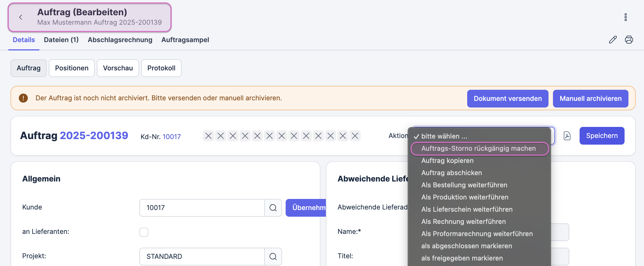This screenshot has width=644, height=266.
Task: Click the search icon in the Kunde field
Action: click(273, 208)
